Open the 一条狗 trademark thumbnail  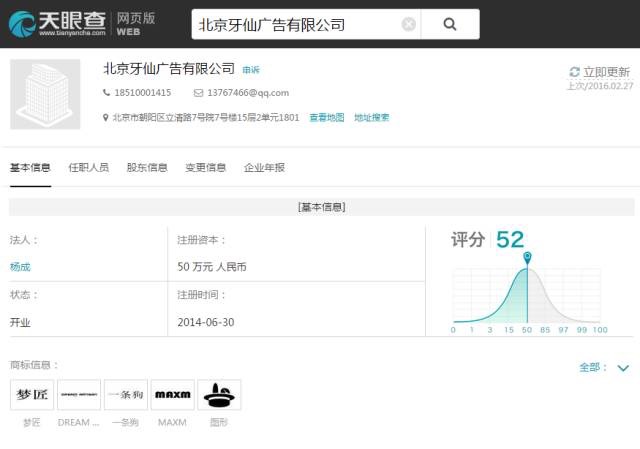tap(126, 394)
